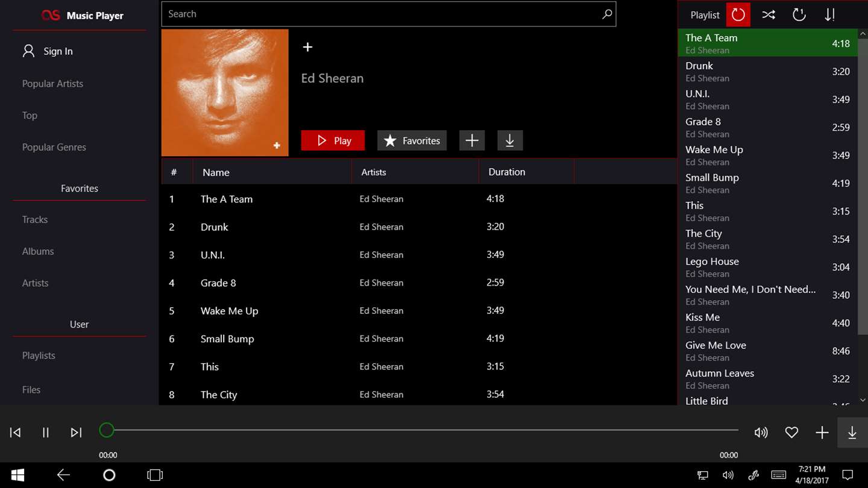This screenshot has height=488, width=868.
Task: Select highlighted 'The A Team' playlist item
Action: point(768,43)
